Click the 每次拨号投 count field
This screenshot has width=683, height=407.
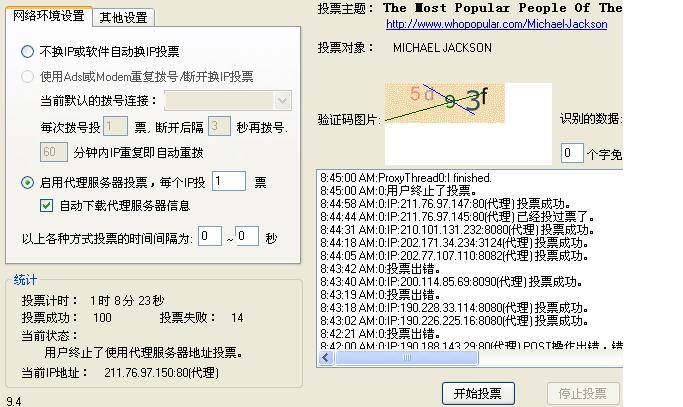[114, 127]
